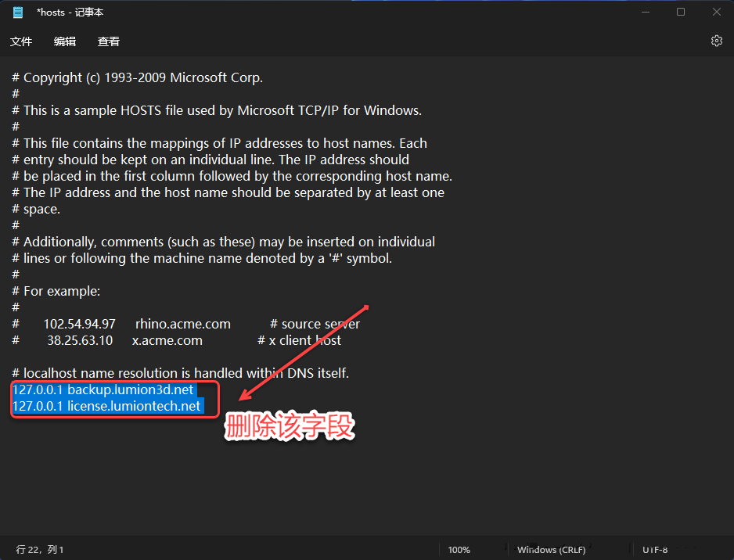Click the *hosts - 记事本 window title
Viewport: 734px width, 560px height.
tap(70, 13)
